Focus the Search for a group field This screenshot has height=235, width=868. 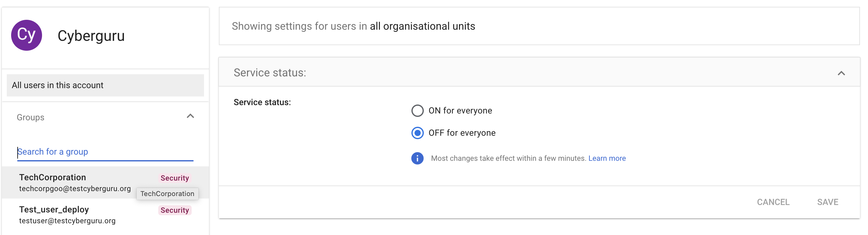point(105,152)
